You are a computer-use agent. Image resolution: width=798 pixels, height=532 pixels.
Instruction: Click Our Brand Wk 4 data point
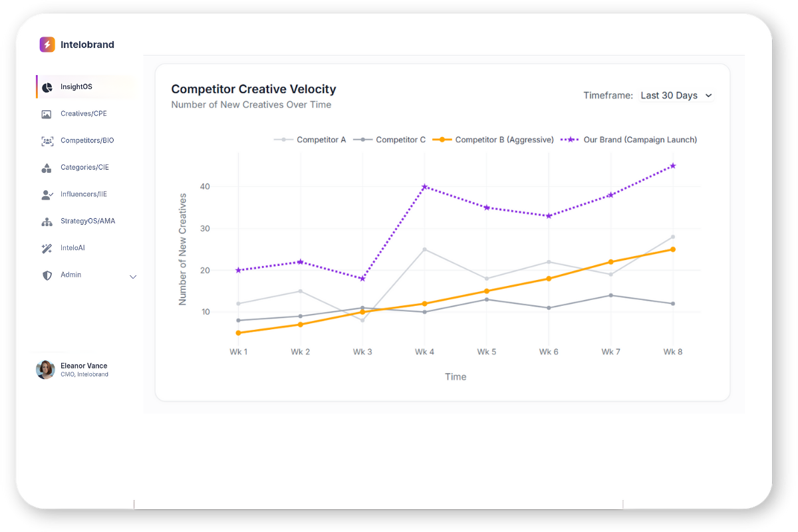[x=424, y=187]
